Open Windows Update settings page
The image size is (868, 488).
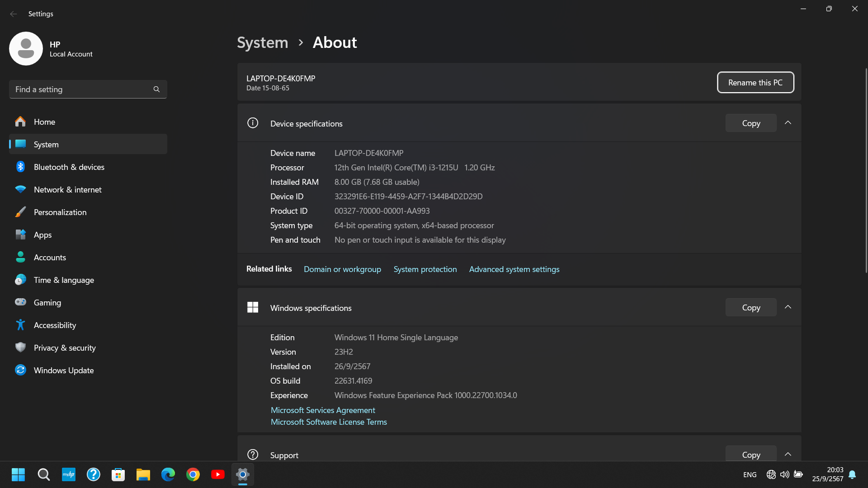(88, 370)
